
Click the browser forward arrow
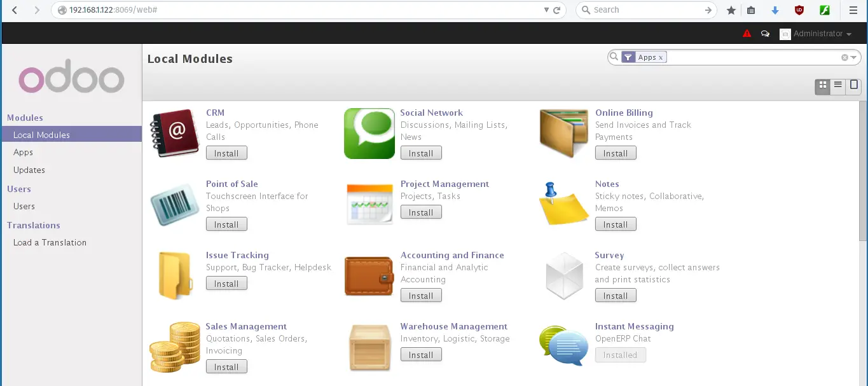(37, 10)
